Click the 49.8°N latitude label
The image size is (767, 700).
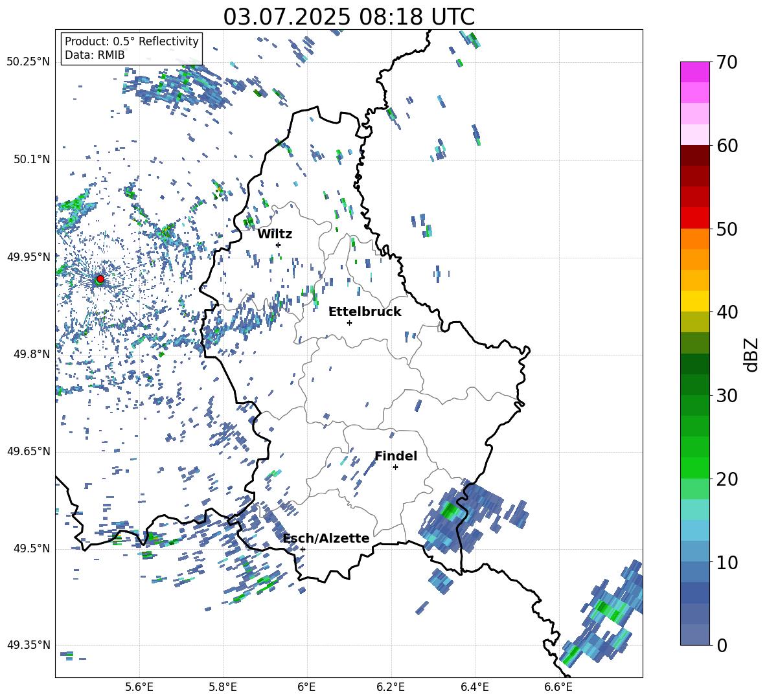pyautogui.click(x=31, y=354)
